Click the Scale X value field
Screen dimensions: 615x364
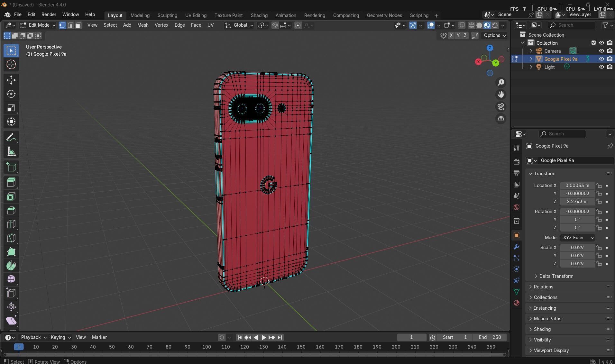coord(577,248)
